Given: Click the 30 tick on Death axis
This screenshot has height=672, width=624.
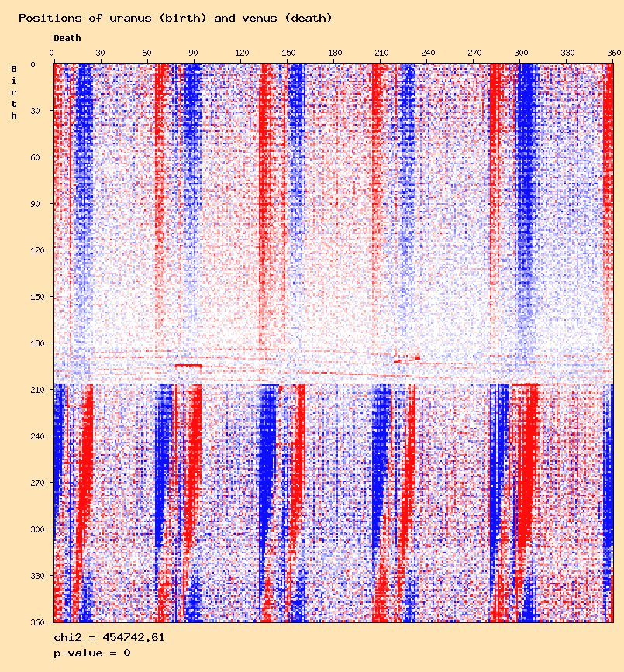Looking at the screenshot, I should tap(100, 53).
